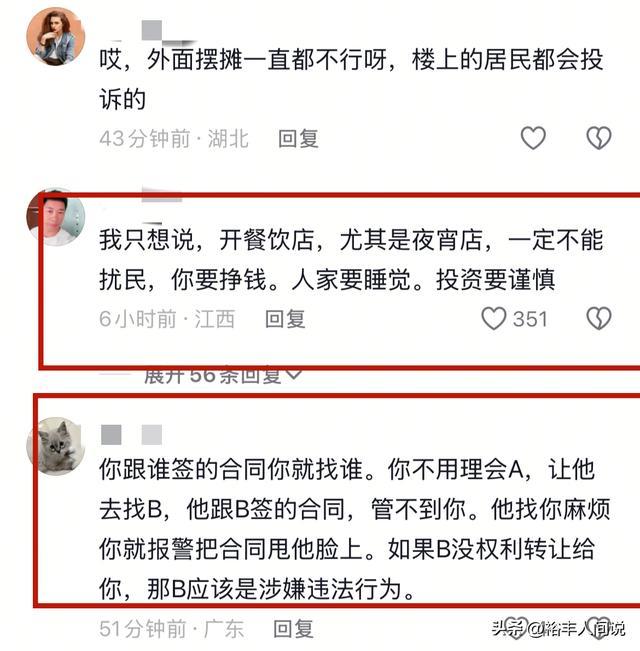
Task: Select the comment text 我只想说，开餐饮店
Action: pyautogui.click(x=206, y=240)
